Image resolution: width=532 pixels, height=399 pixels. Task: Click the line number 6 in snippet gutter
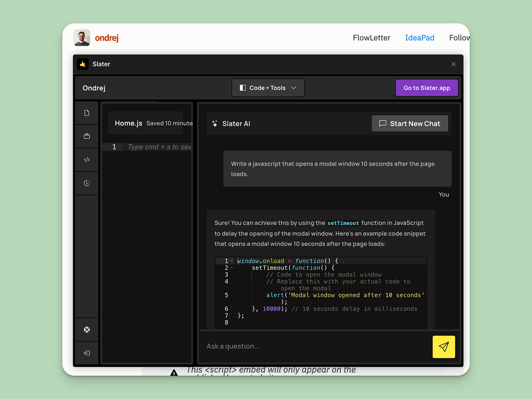[x=226, y=309]
